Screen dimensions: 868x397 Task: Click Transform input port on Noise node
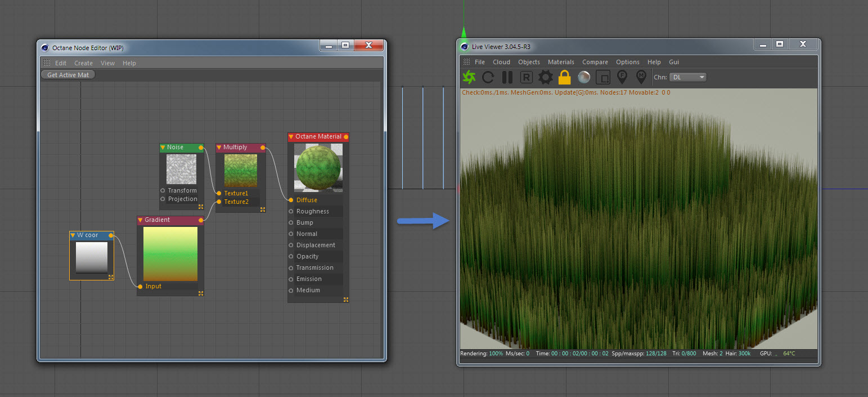[x=163, y=190]
